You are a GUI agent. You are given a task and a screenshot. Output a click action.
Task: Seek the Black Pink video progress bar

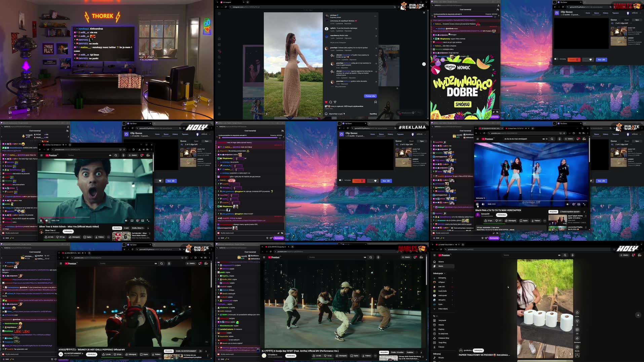point(531,201)
